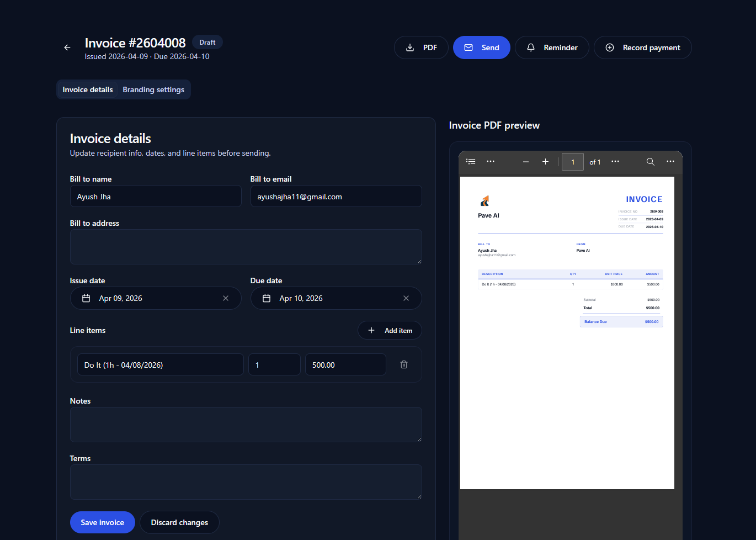The image size is (756, 540).
Task: Save the invoice
Action: click(x=103, y=522)
